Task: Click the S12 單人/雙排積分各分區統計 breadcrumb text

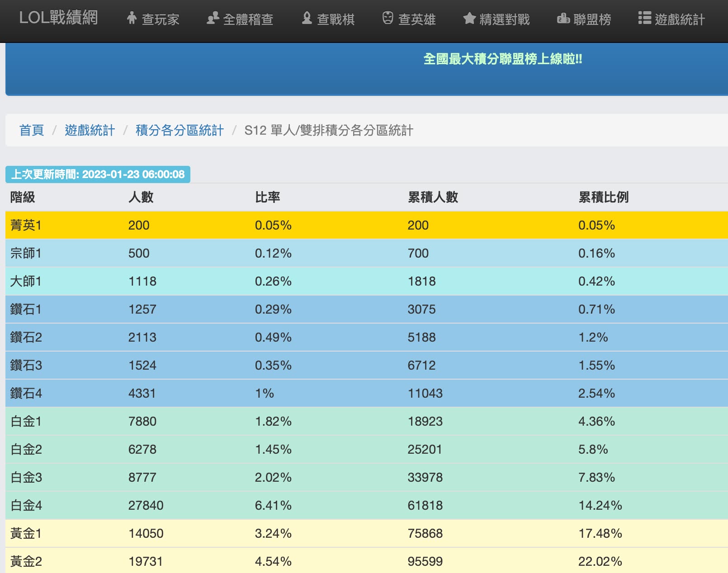Action: pos(329,130)
